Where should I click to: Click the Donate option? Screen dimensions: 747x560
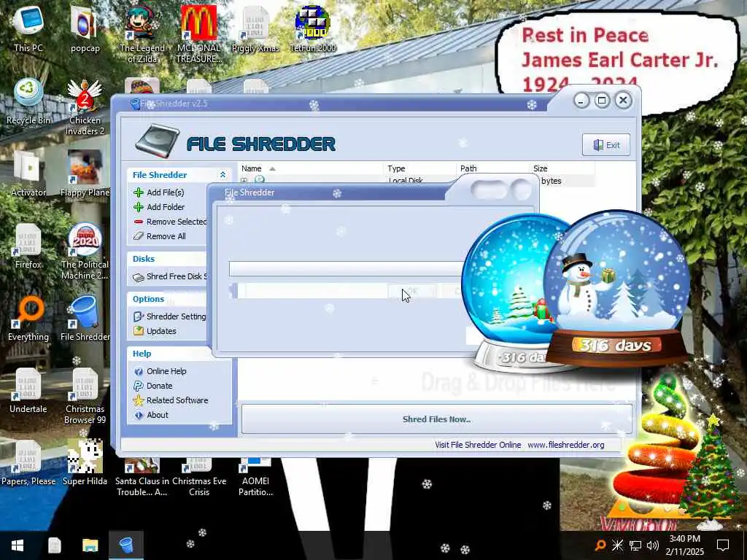point(153,386)
